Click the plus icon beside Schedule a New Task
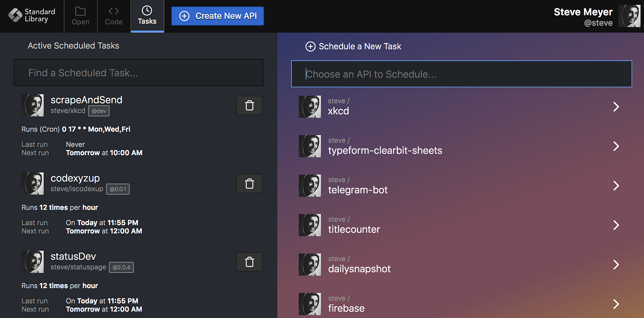This screenshot has height=318, width=644. tap(310, 47)
